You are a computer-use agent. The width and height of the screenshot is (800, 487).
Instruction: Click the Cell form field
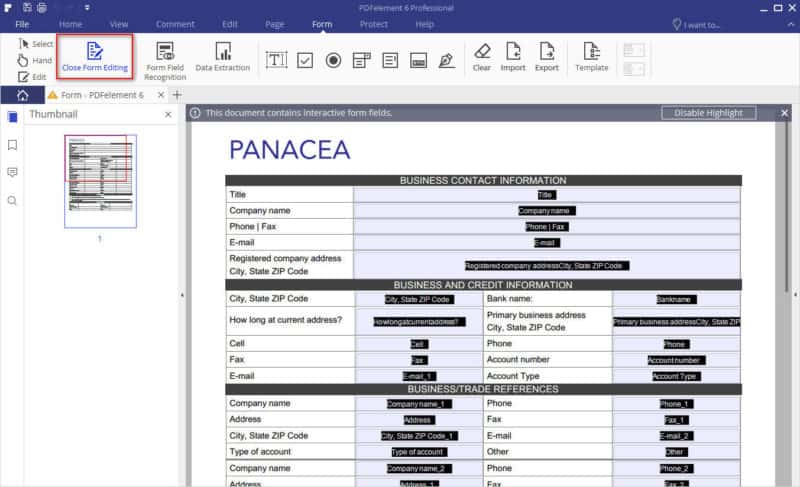point(419,344)
